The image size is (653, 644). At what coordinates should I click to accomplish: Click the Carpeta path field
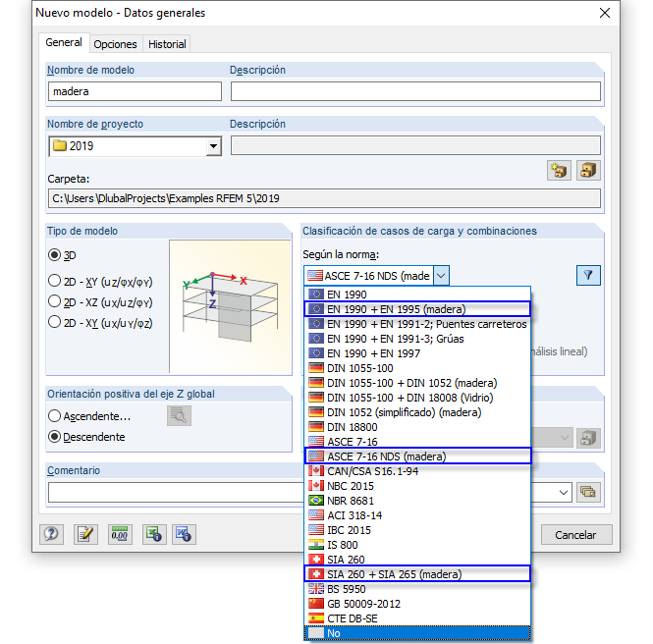[x=324, y=198]
